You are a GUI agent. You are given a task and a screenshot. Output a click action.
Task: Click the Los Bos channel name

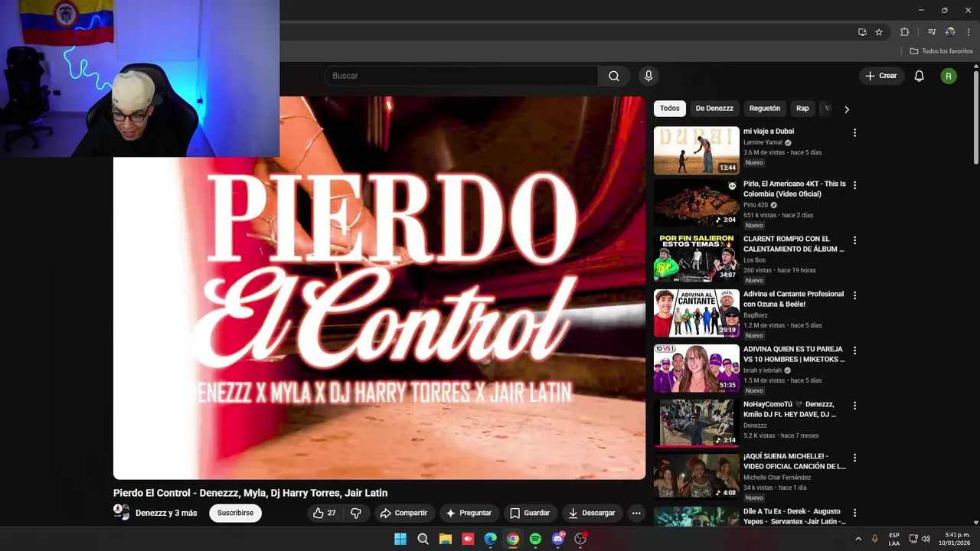click(x=754, y=260)
